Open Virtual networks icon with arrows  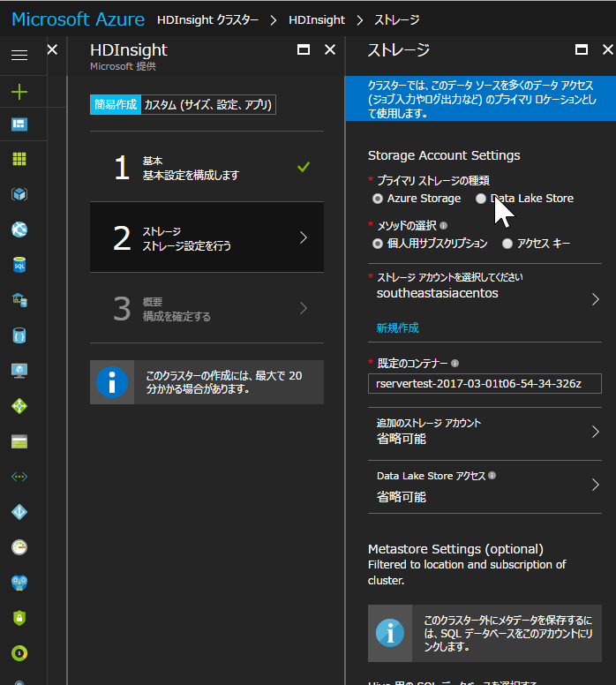click(x=19, y=477)
